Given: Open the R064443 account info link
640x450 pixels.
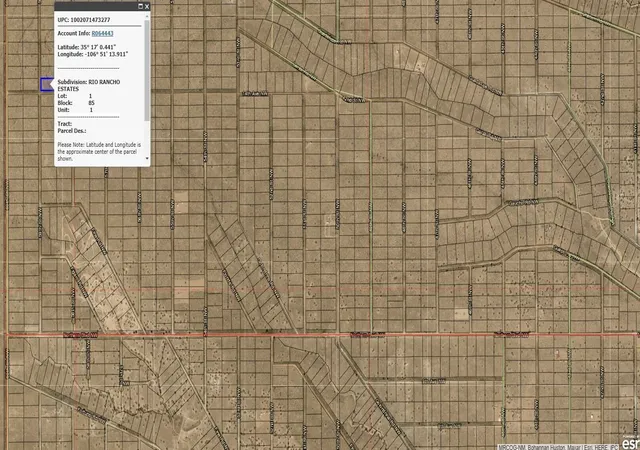Looking at the screenshot, I should (x=102, y=33).
